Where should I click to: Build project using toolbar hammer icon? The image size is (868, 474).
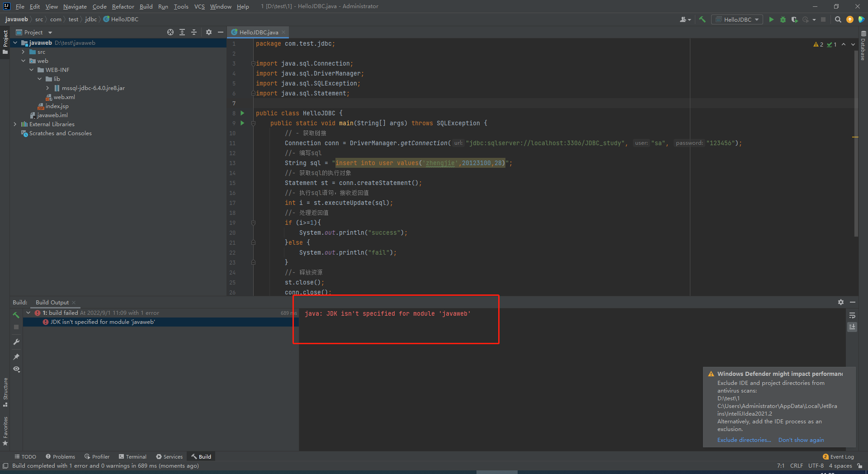pyautogui.click(x=702, y=19)
